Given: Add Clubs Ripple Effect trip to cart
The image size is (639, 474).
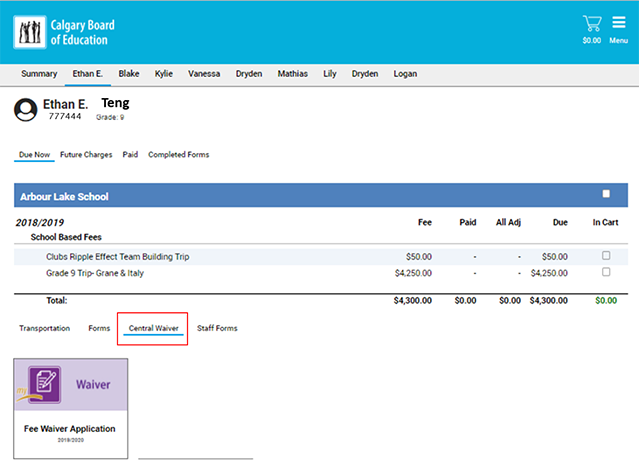Looking at the screenshot, I should click(605, 256).
